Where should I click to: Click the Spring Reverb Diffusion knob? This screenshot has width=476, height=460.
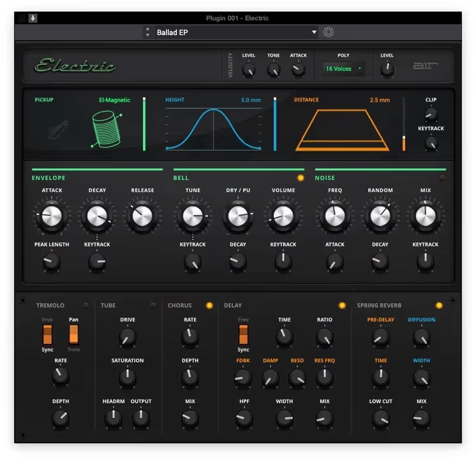click(421, 337)
